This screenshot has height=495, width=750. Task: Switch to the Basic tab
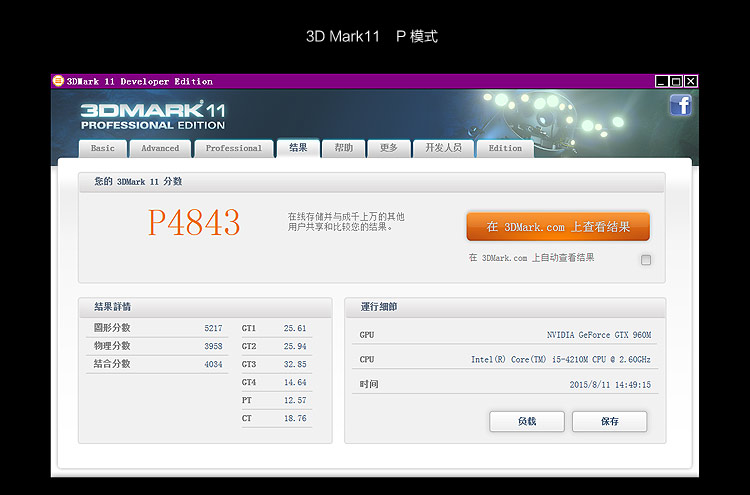pos(103,148)
